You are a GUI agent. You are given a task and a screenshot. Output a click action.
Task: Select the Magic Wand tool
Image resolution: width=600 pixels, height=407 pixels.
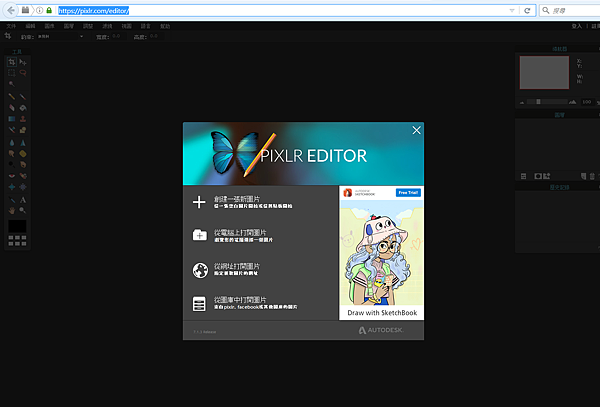click(x=12, y=84)
